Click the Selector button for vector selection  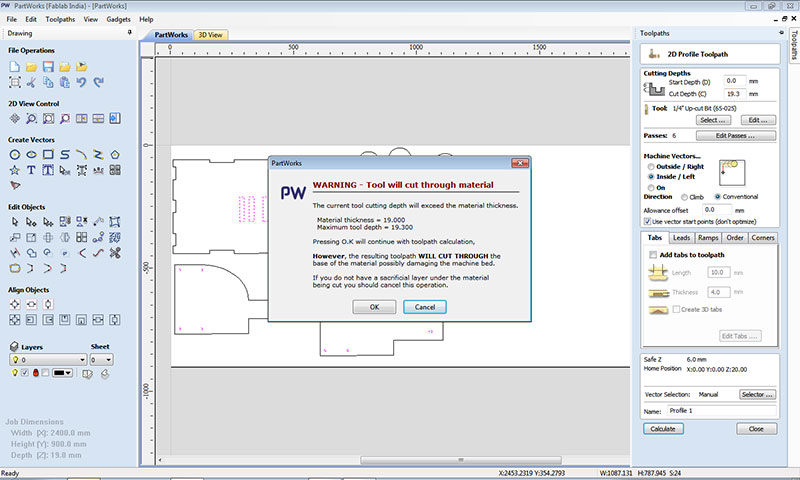(x=757, y=394)
